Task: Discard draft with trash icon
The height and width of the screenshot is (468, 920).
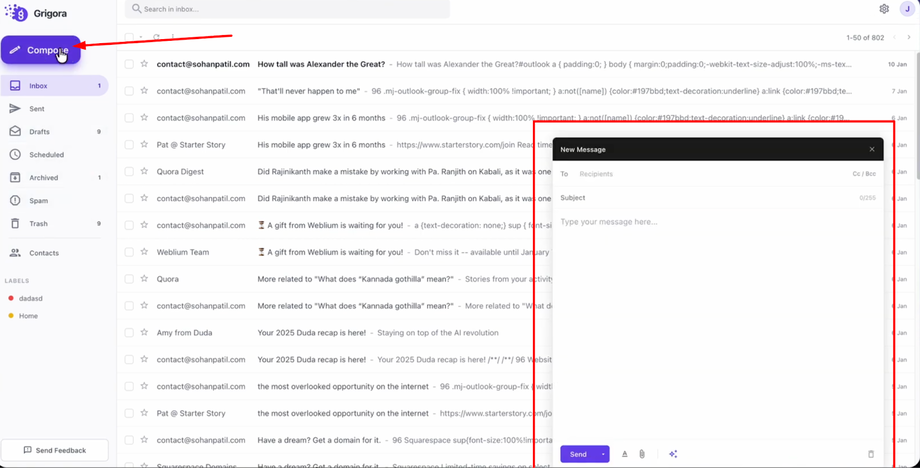Action: click(x=871, y=454)
